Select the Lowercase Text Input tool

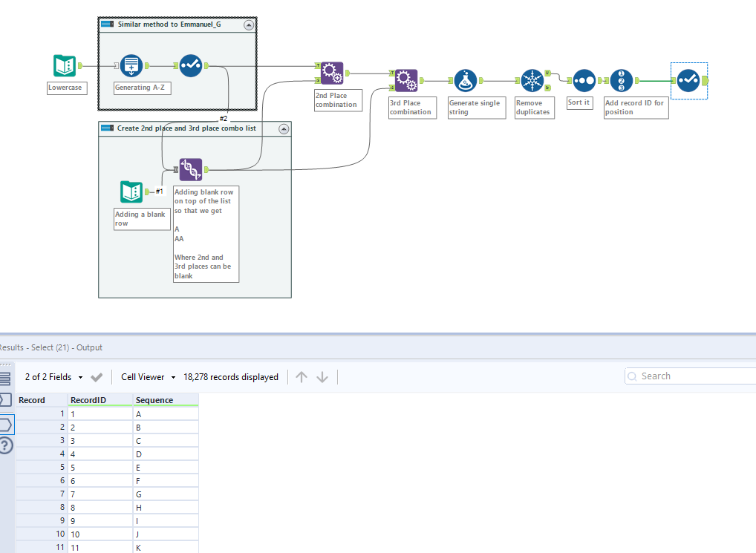tap(65, 65)
